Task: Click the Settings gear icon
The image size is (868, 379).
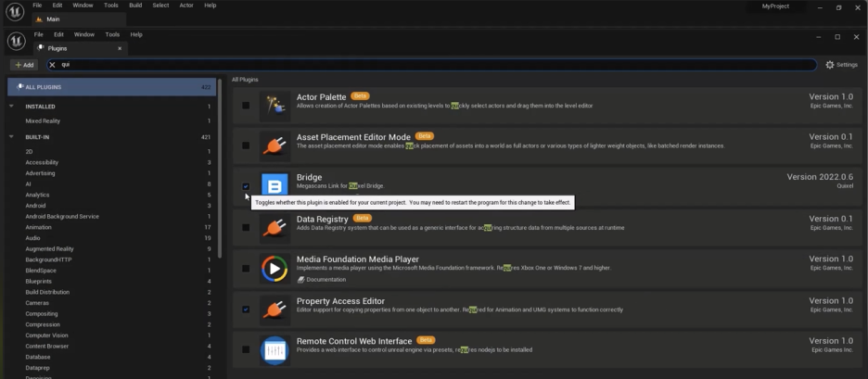Action: [829, 65]
